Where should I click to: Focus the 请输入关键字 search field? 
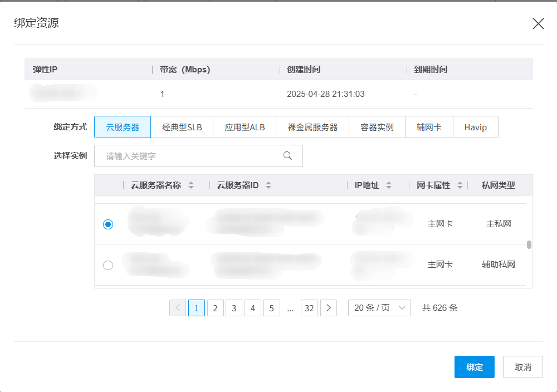click(x=189, y=156)
